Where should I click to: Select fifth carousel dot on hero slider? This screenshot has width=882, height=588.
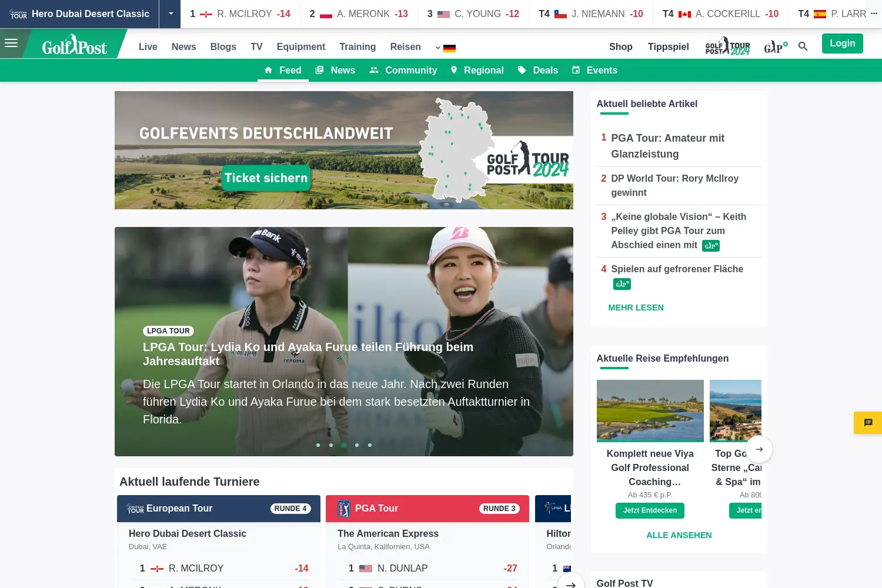(x=370, y=445)
